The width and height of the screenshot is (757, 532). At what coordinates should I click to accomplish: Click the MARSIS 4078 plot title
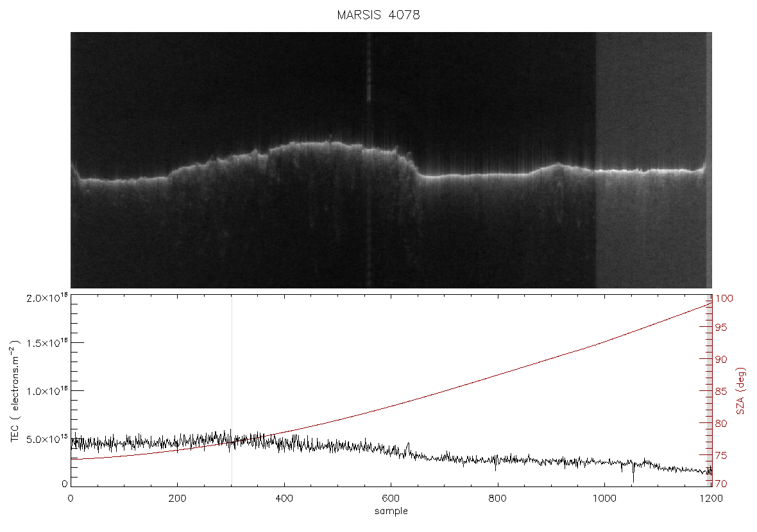point(378,15)
